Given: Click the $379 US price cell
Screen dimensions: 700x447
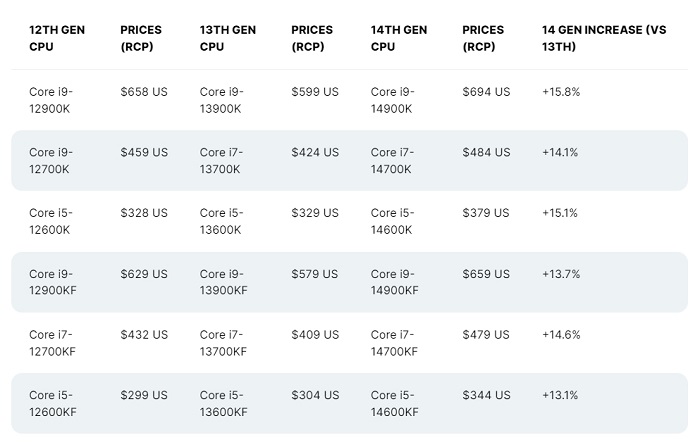Looking at the screenshot, I should 486,213.
